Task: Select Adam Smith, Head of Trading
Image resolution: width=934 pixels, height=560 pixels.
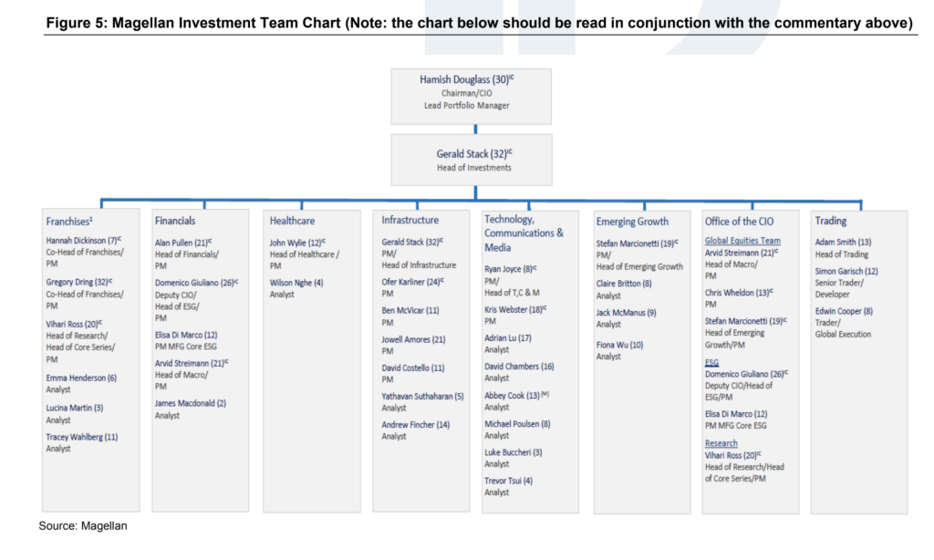Action: (844, 243)
